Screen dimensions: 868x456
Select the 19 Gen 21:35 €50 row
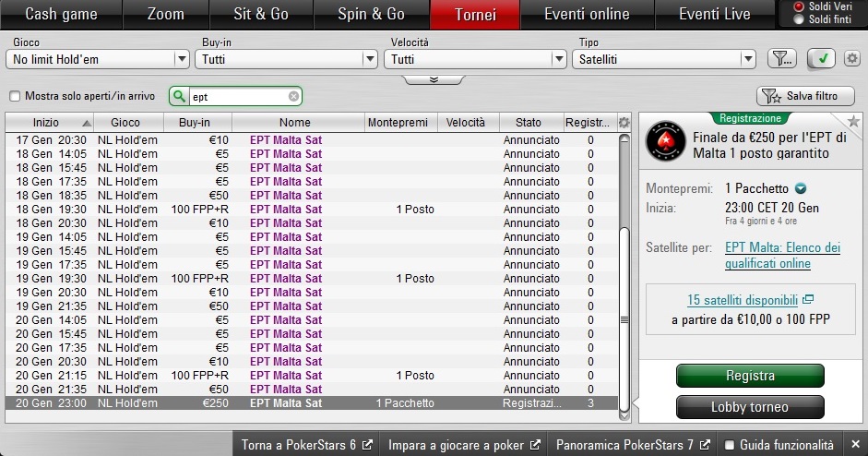click(312, 306)
